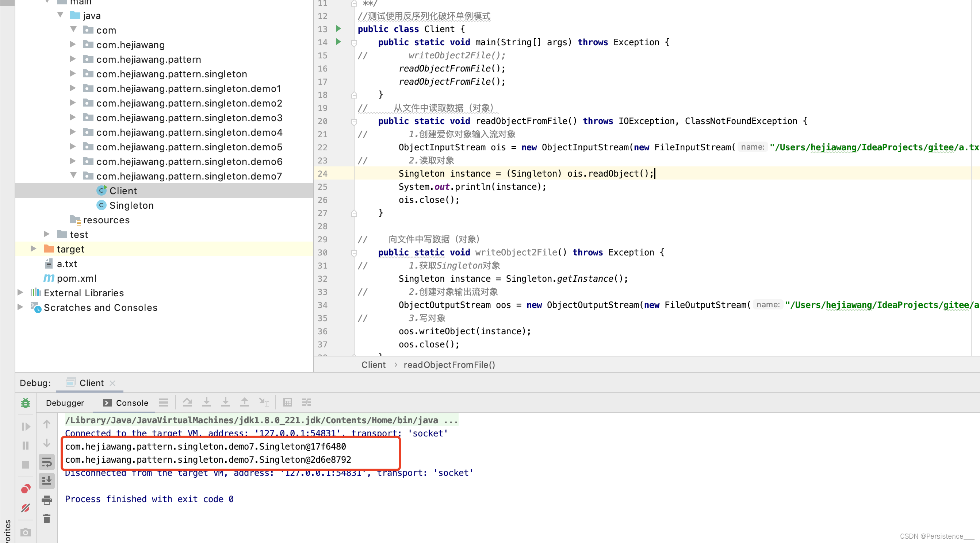980x543 pixels.
Task: Click Show Execution Point icon
Action: click(x=164, y=402)
